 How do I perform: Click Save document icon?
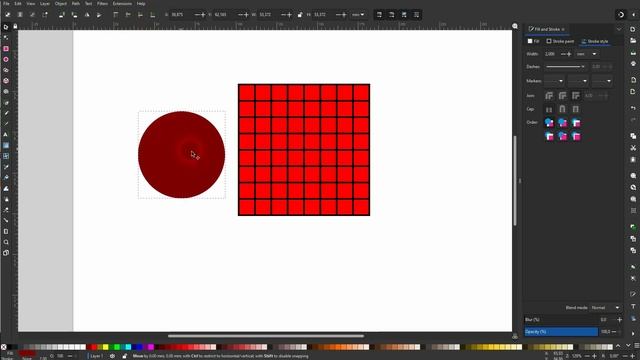[633, 53]
